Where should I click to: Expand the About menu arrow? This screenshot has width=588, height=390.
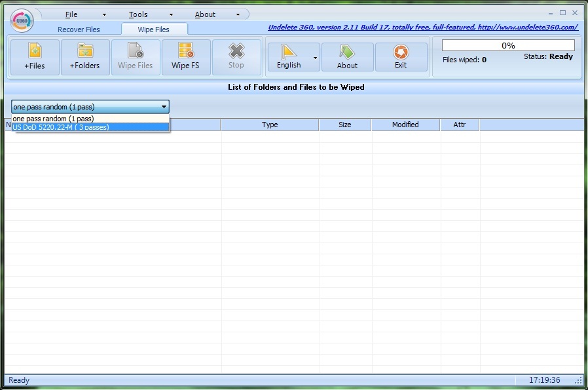click(238, 15)
